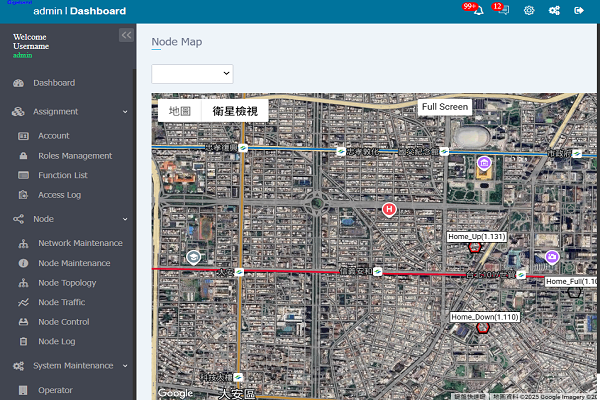View Node Traffic page
The height and width of the screenshot is (400, 600).
pos(62,302)
